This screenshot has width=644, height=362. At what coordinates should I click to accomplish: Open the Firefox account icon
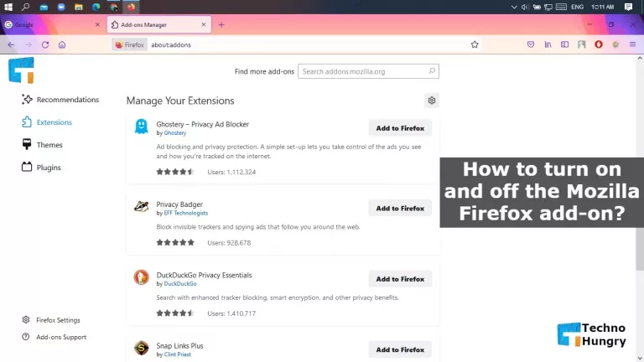pyautogui.click(x=582, y=44)
